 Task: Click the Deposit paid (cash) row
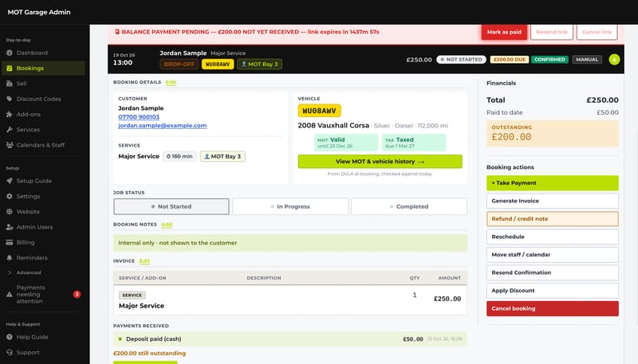(290, 339)
